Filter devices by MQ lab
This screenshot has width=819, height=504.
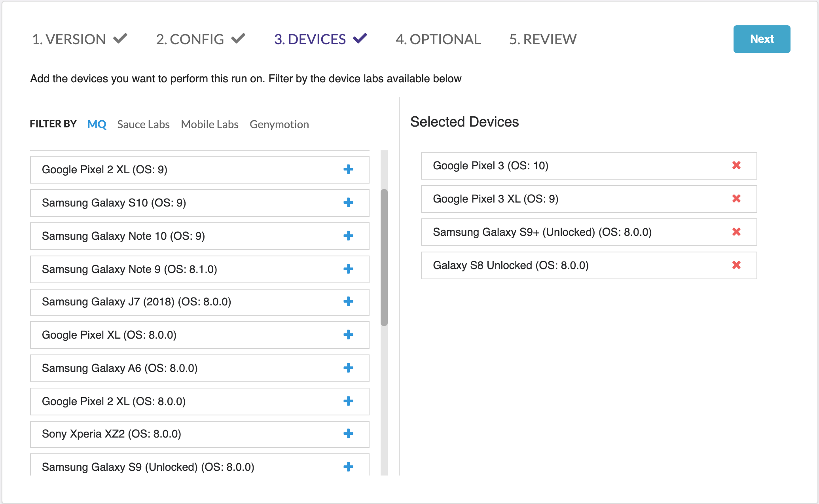(97, 124)
